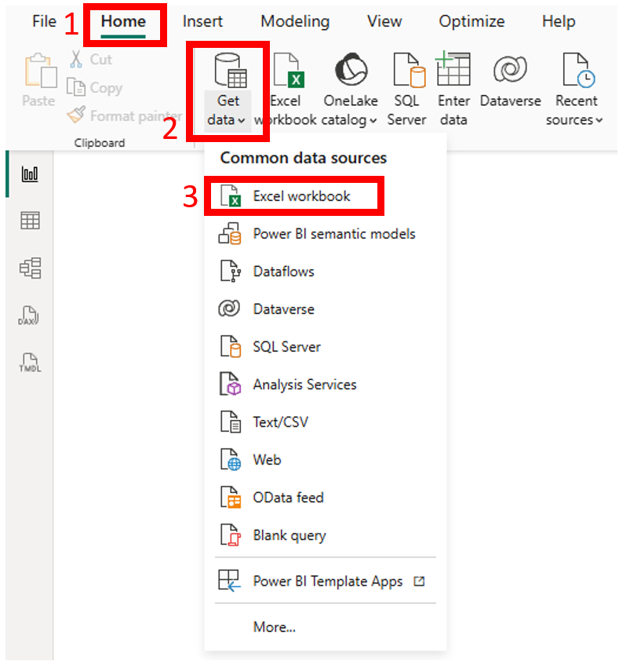Viewport: 619px width, 672px height.
Task: Click the Blank query icon in menu
Action: click(x=230, y=535)
